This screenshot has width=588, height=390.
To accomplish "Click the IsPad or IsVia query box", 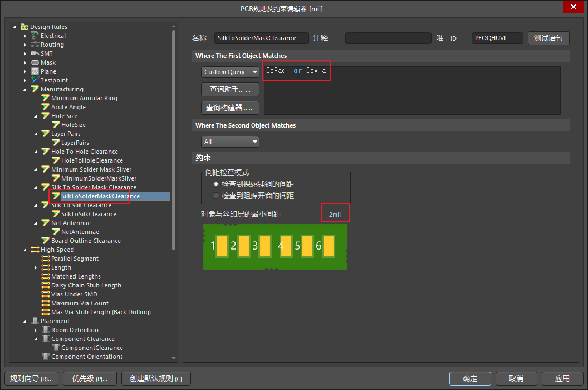I will point(412,90).
